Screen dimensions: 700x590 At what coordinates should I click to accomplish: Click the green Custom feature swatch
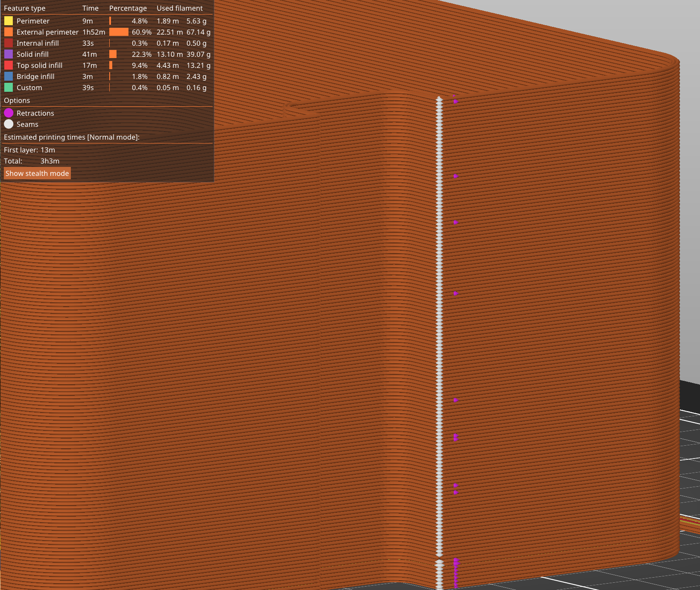9,87
